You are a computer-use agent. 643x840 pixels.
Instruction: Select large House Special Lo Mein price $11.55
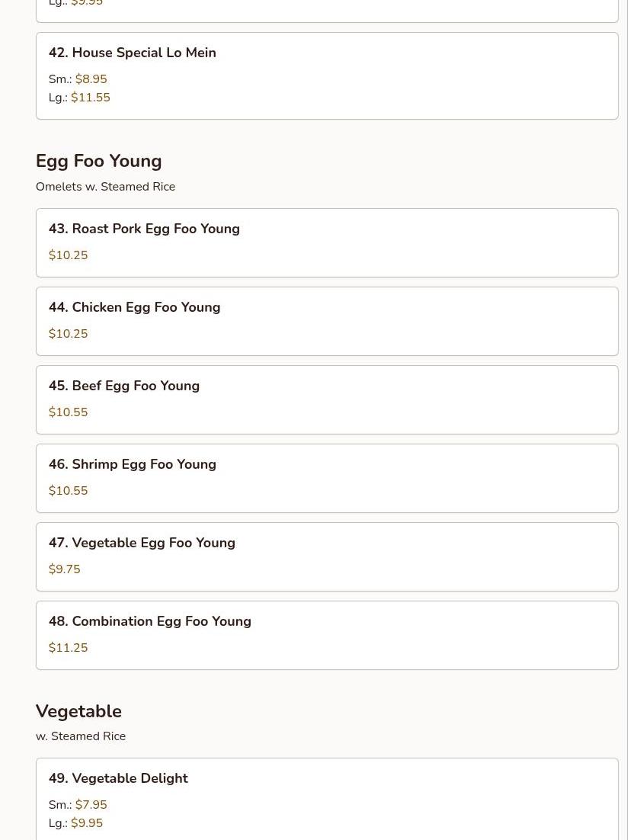[90, 98]
